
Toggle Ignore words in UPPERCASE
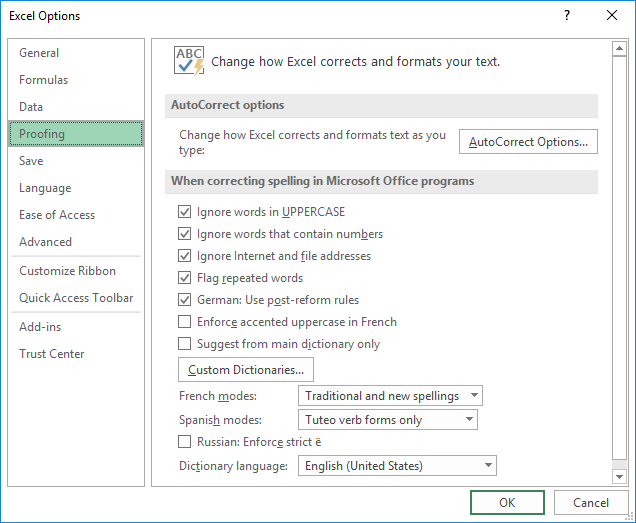click(x=185, y=212)
